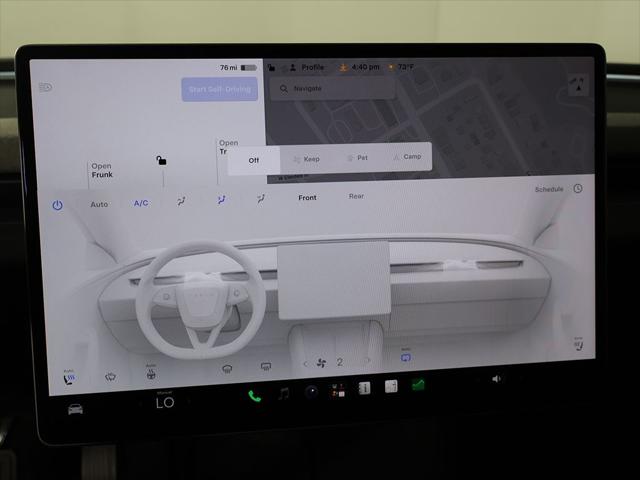The width and height of the screenshot is (640, 480).
Task: Increase fan speed with right arrow
Action: point(367,360)
